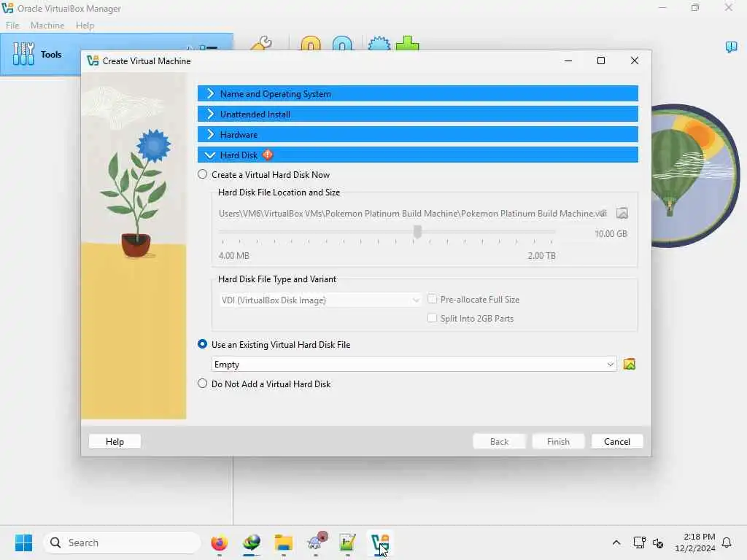The image size is (747, 560).
Task: Click the muted volume tray icon
Action: tap(658, 542)
